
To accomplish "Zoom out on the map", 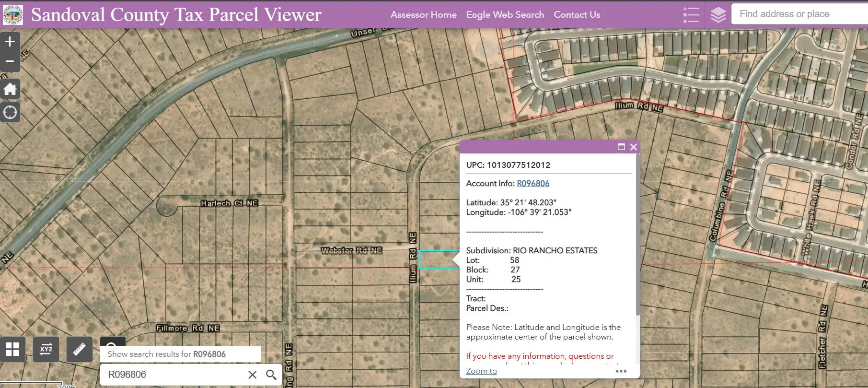I will coord(10,61).
